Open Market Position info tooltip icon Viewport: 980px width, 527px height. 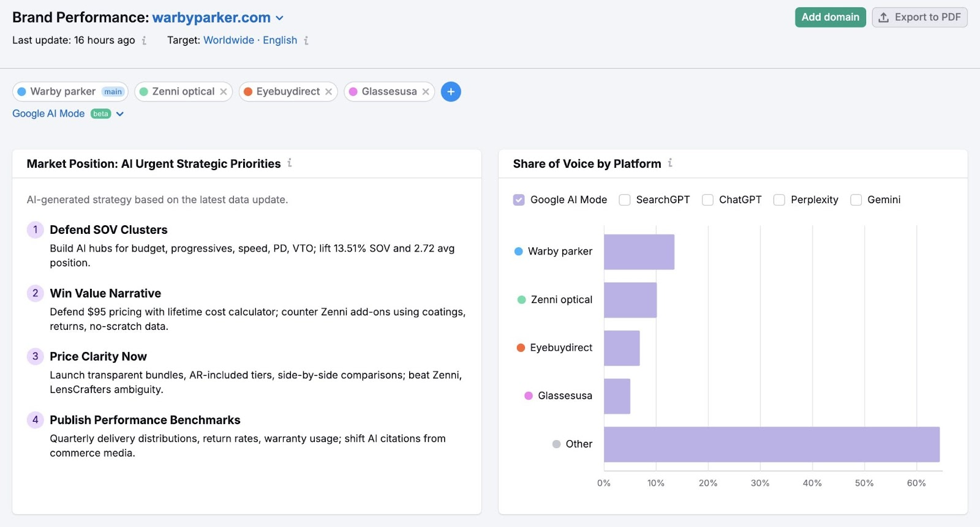tap(290, 163)
